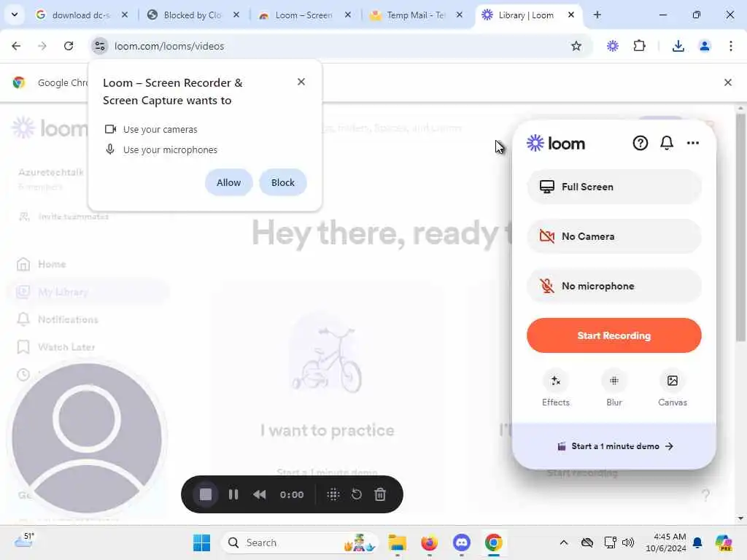Click the camera bubble avatar
The height and width of the screenshot is (560, 747).
click(x=87, y=438)
